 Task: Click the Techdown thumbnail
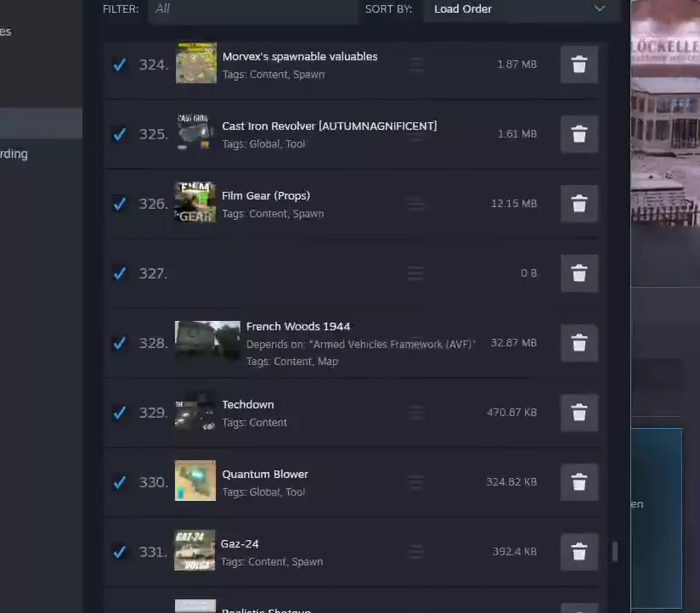coord(195,411)
